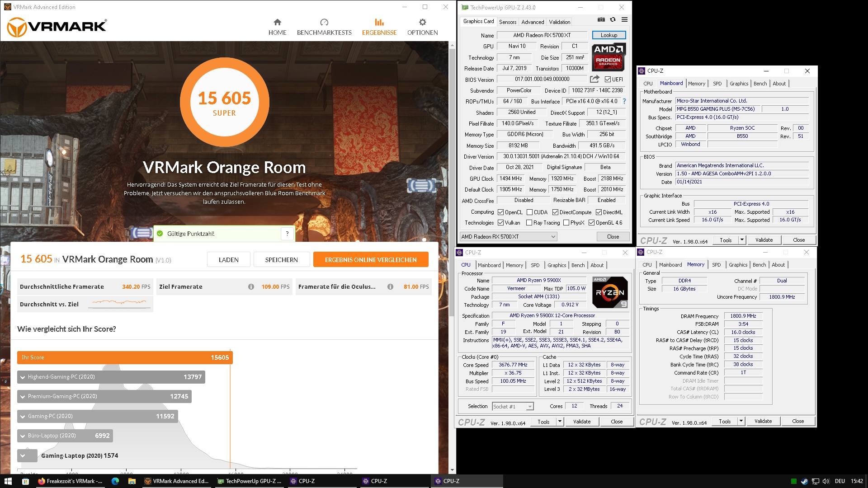
Task: Open Microsoft Edge from the taskbar
Action: click(115, 481)
